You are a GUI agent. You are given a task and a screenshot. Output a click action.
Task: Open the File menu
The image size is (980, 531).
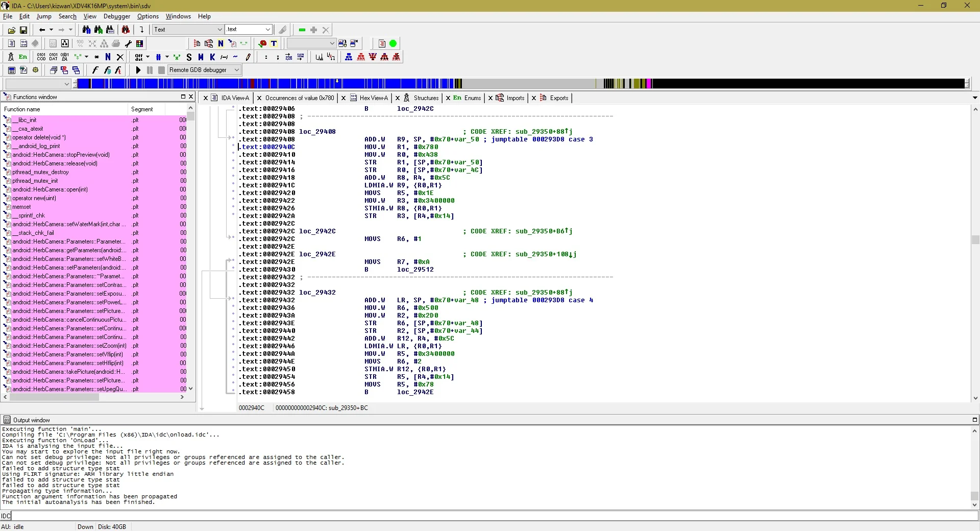pos(8,16)
